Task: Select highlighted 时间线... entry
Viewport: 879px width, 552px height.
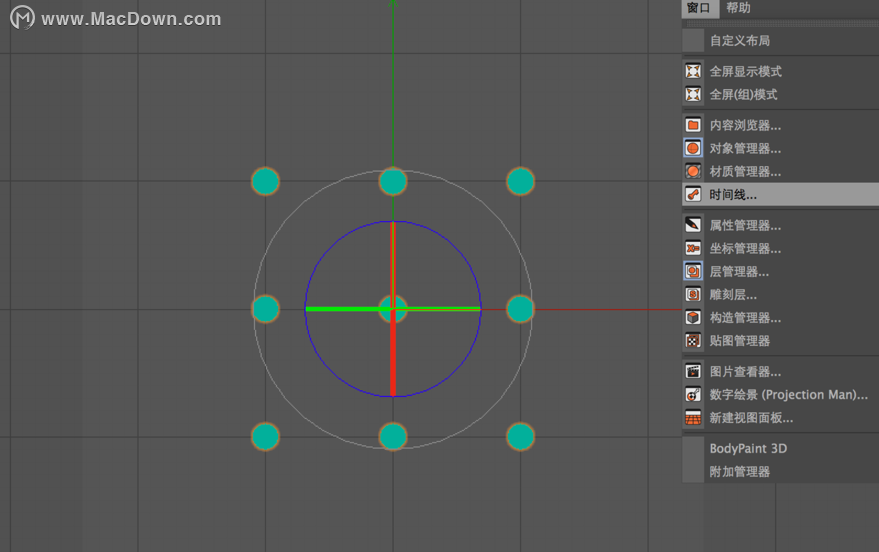Action: 780,194
